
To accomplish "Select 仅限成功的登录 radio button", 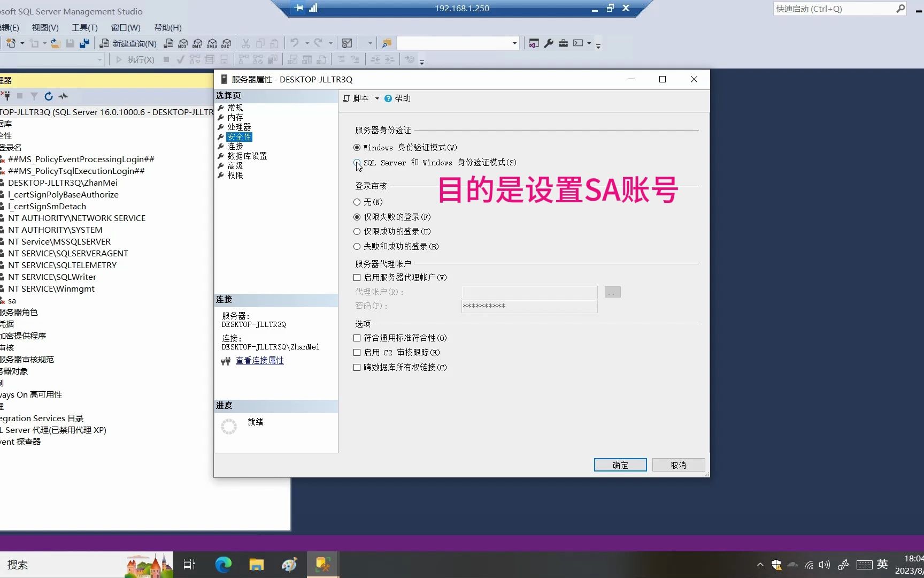I will tap(357, 231).
